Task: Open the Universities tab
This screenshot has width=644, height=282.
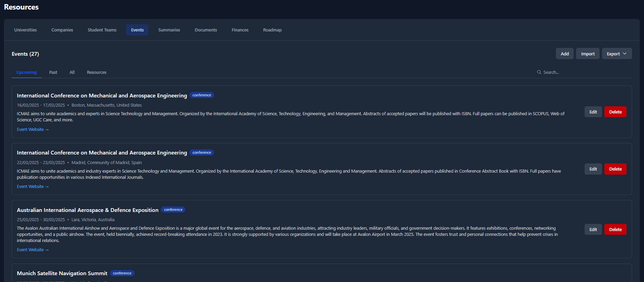Action: [x=25, y=30]
